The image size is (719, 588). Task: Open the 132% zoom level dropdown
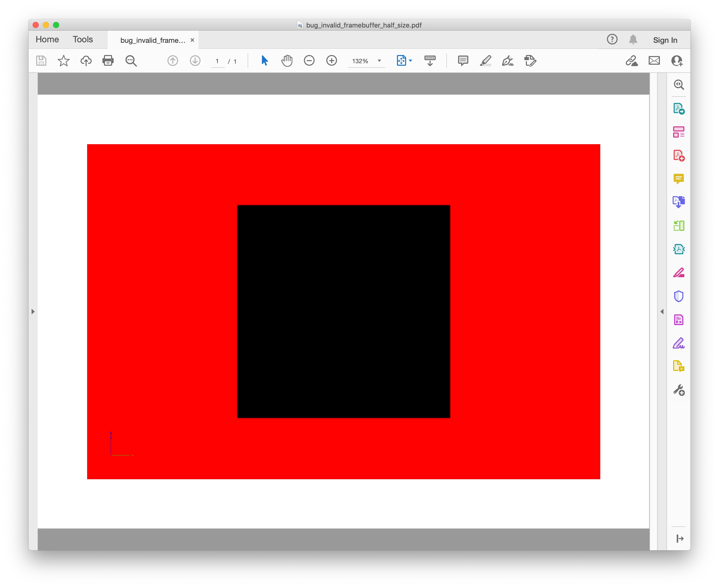click(379, 61)
